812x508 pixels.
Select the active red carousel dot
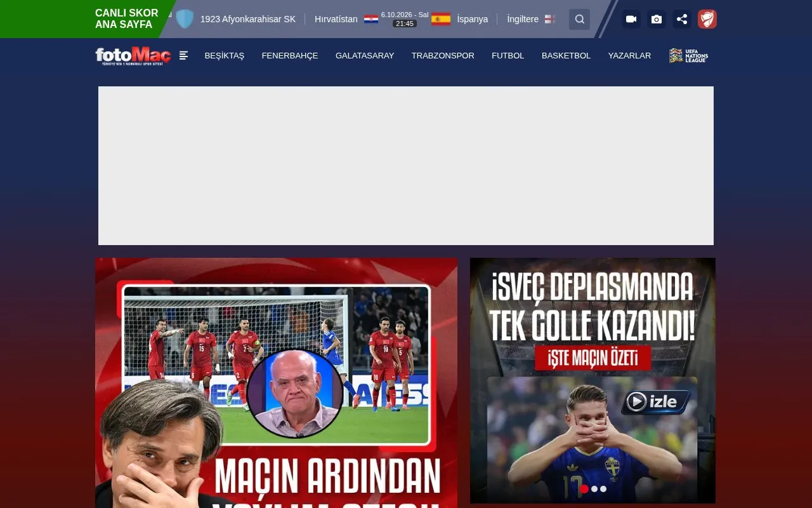click(584, 489)
